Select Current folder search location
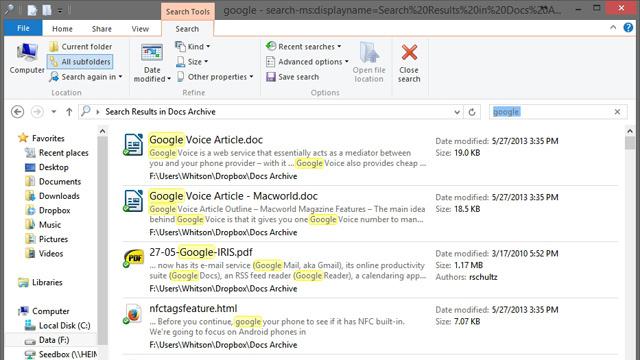Viewport: 640px width, 360px height. (80, 47)
